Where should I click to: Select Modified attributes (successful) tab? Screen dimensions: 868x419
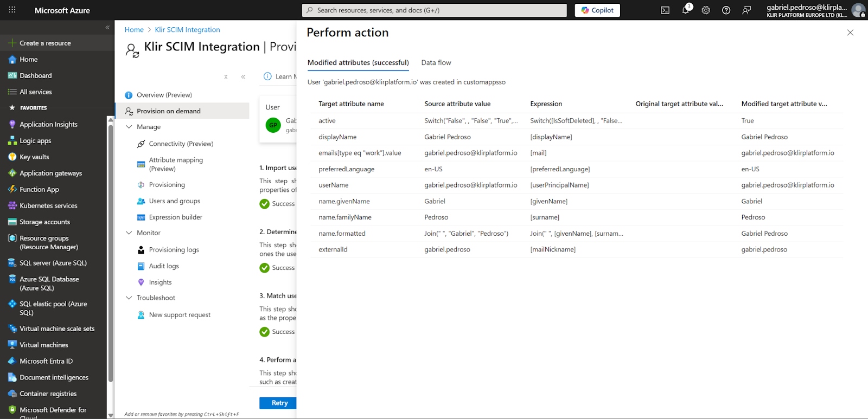coord(358,63)
